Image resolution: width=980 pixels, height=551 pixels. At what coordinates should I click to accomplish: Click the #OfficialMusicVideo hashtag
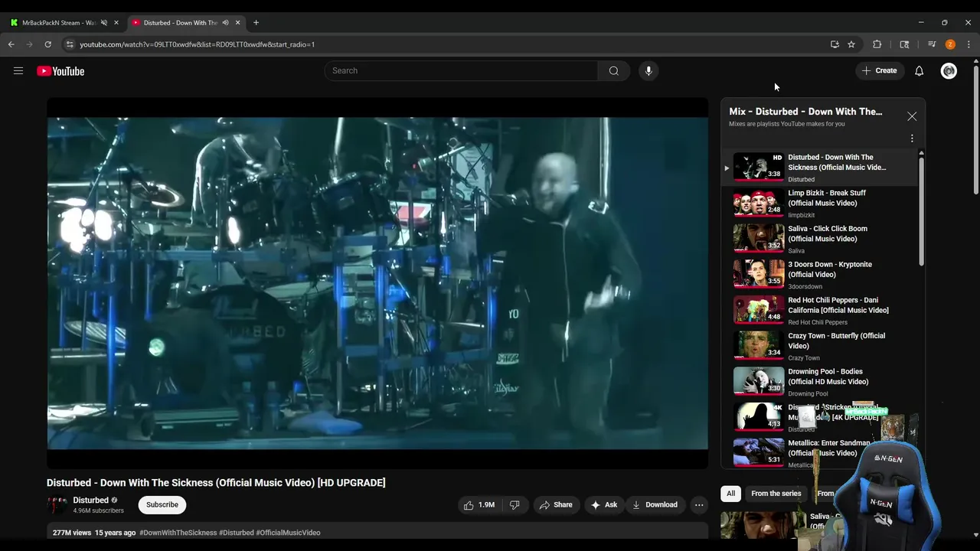288,533
